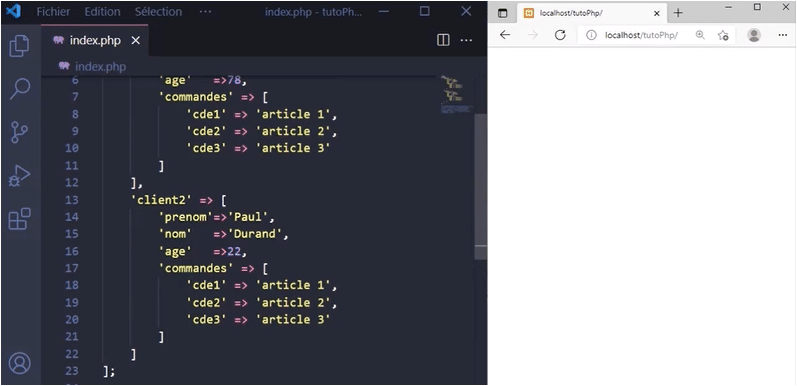This screenshot has height=386, width=797.
Task: Open the Sélection menu
Action: click(x=158, y=12)
